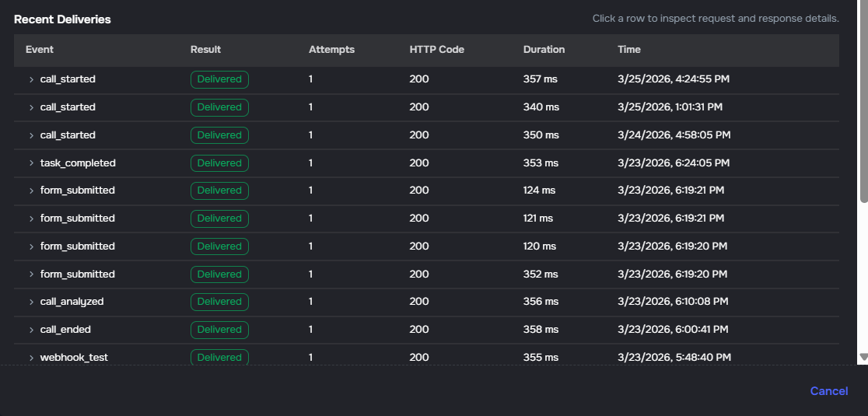This screenshot has width=868, height=416.
Task: Select the call_started event name at 1:01:31 PM
Action: (x=68, y=107)
